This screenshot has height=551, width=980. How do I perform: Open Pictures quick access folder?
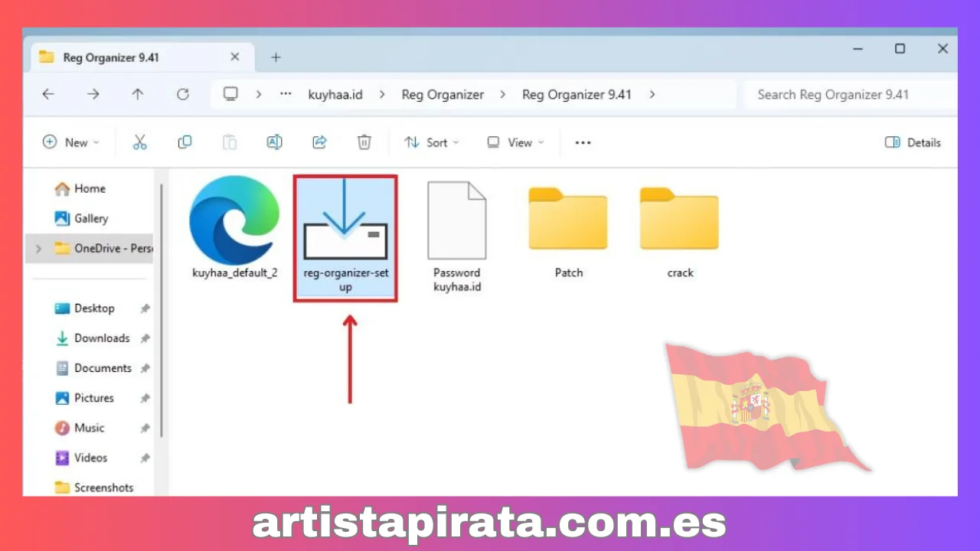84,398
